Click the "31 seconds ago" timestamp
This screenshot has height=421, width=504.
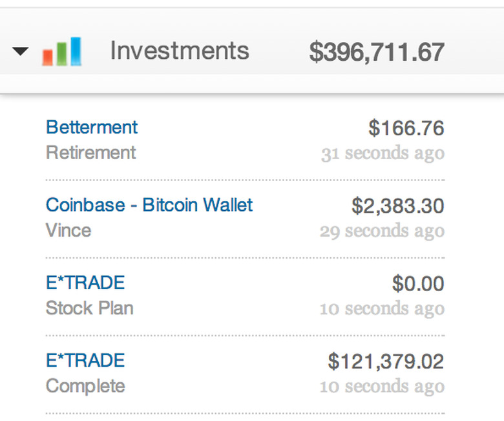click(383, 154)
